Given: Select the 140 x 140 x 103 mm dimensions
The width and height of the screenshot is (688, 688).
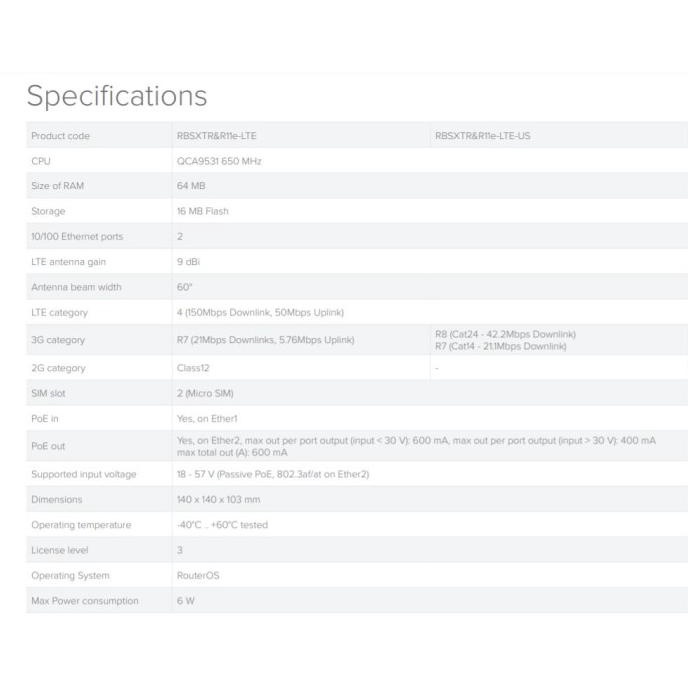Looking at the screenshot, I should [218, 499].
